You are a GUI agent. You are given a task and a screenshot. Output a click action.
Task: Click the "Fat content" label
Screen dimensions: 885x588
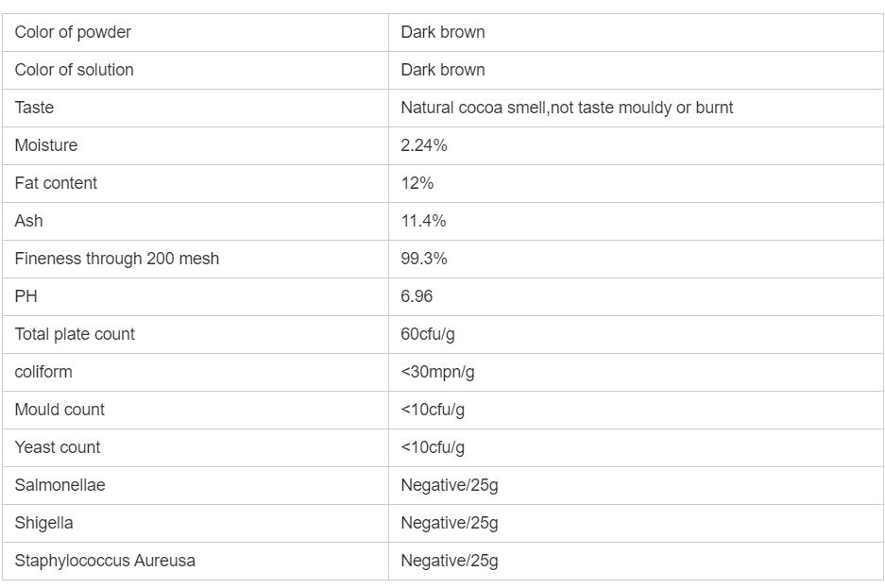pos(56,183)
